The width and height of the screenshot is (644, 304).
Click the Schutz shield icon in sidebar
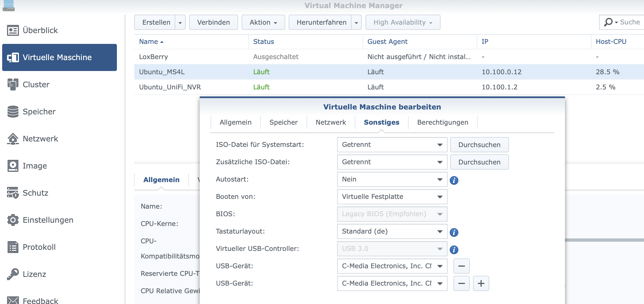tap(13, 193)
